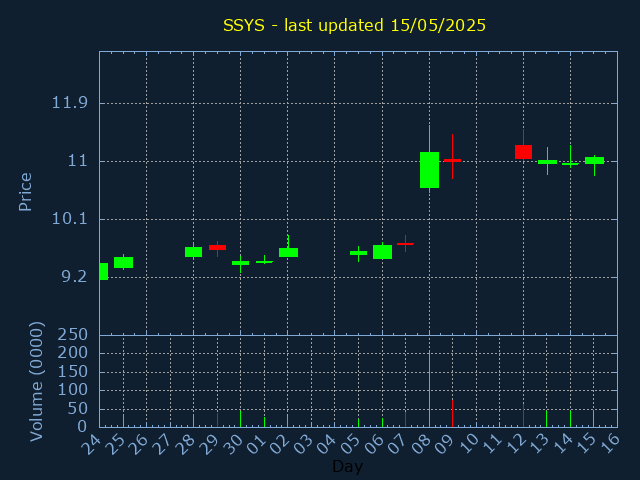Click the green volume bar on day 30
The height and width of the screenshot is (480, 640).
pyautogui.click(x=240, y=418)
